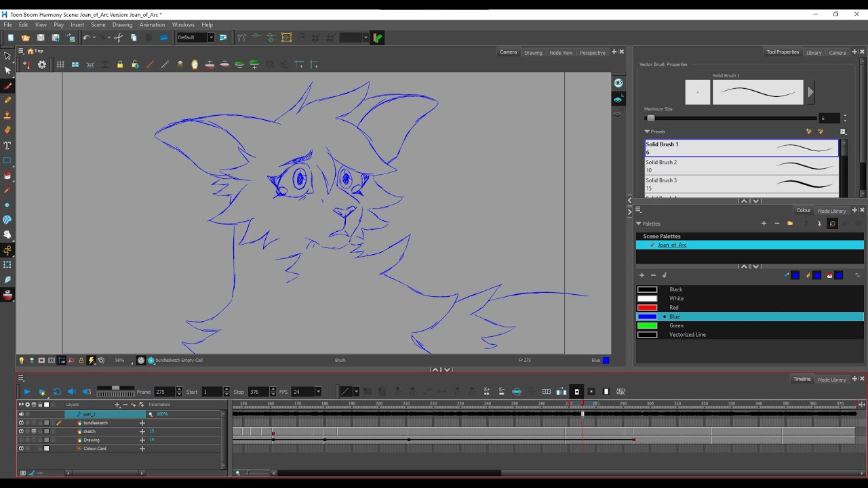Collapse the Palettes section
Viewport: 868px width, 488px height.
(639, 224)
